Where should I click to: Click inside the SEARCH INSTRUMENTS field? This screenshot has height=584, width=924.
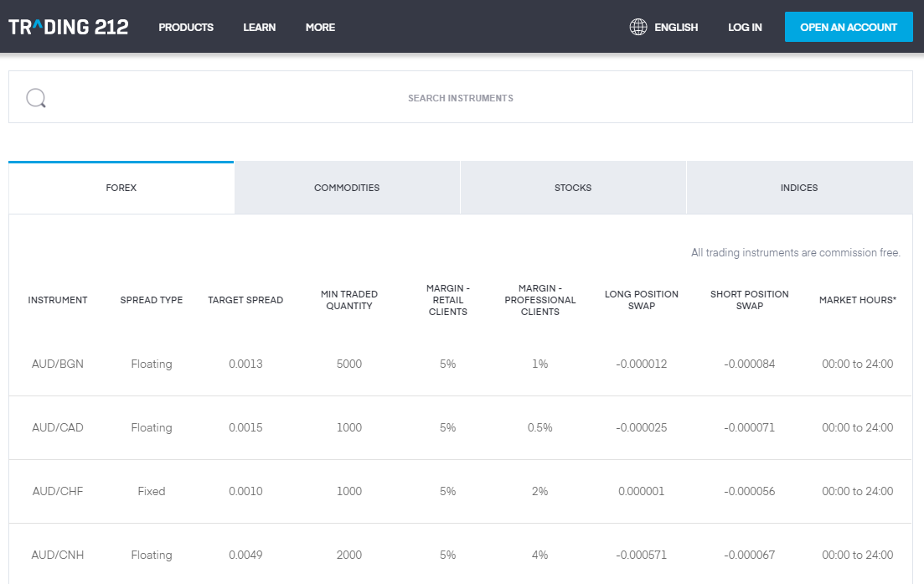461,97
